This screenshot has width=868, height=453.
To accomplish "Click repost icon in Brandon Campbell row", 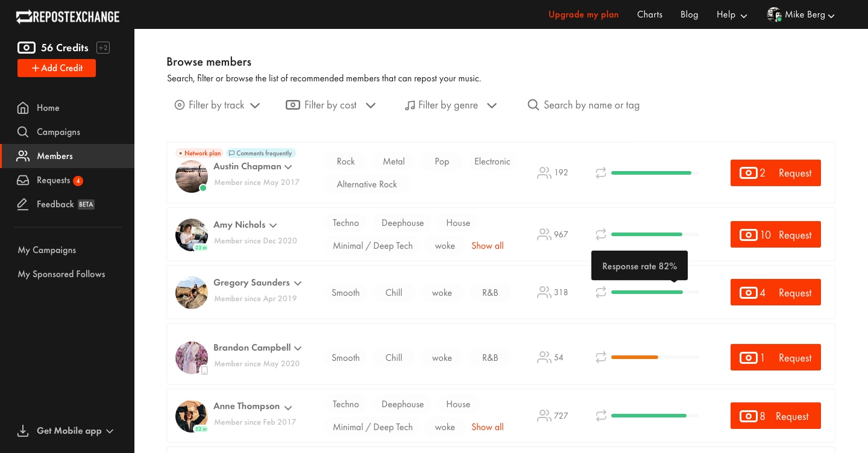I will [x=601, y=357].
